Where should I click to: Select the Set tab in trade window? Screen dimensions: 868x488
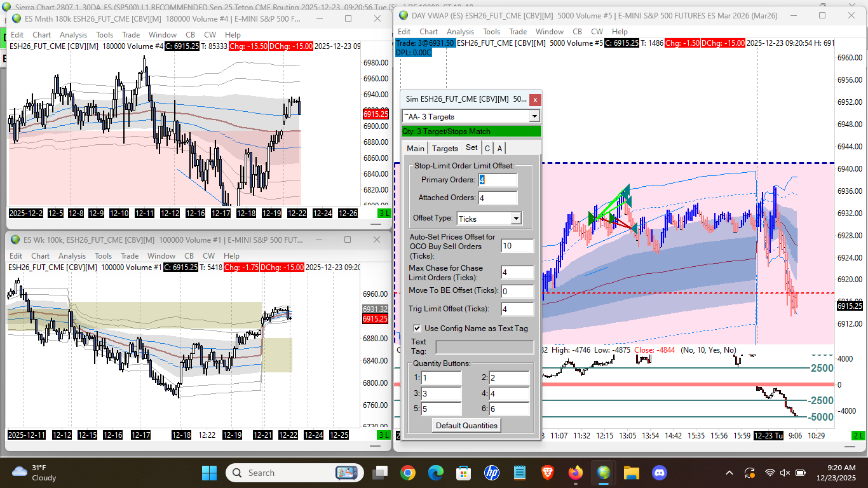click(471, 147)
